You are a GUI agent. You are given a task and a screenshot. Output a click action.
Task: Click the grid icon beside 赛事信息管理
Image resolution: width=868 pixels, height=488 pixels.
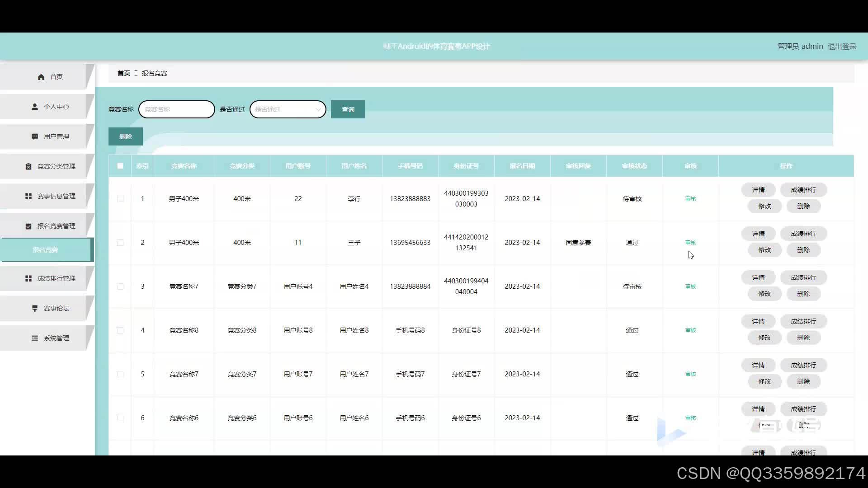pos(28,196)
